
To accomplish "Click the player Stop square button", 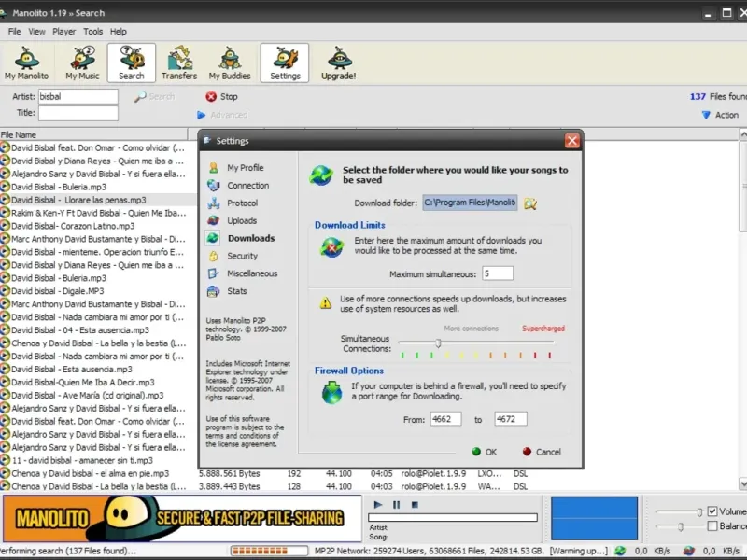I will (x=415, y=505).
